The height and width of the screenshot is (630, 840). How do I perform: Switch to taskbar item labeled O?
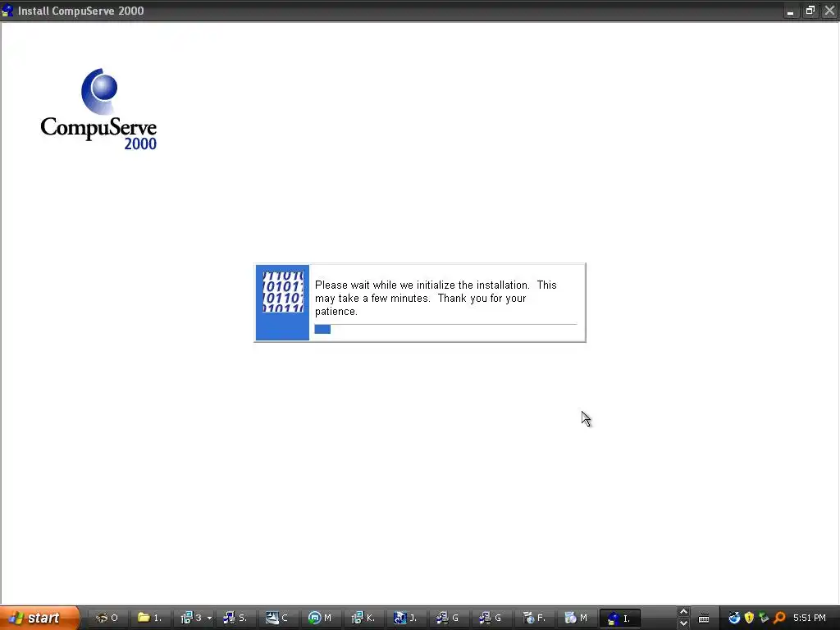point(107,619)
